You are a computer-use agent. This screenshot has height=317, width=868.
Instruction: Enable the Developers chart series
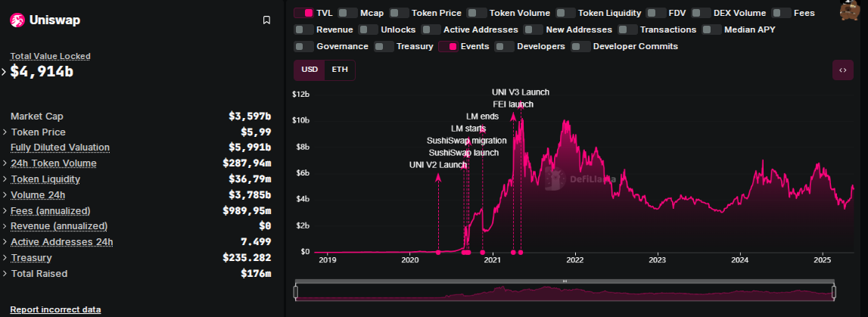[504, 46]
